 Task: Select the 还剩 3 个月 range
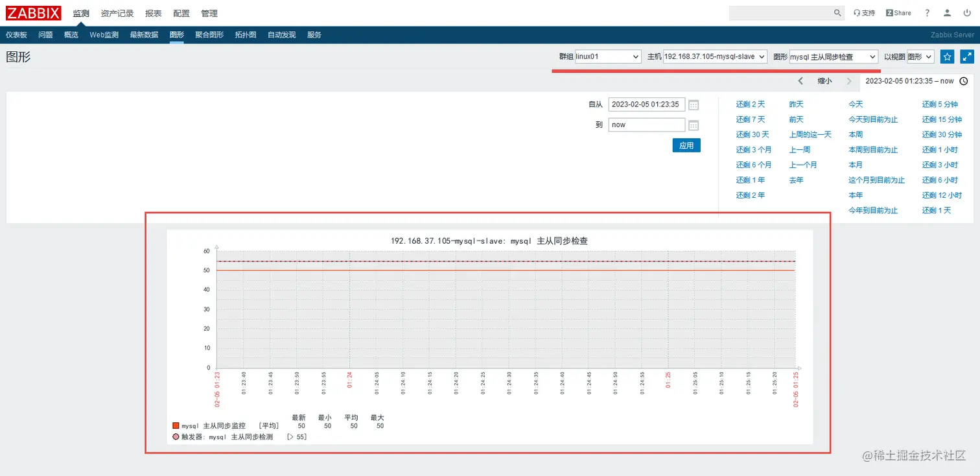(754, 150)
